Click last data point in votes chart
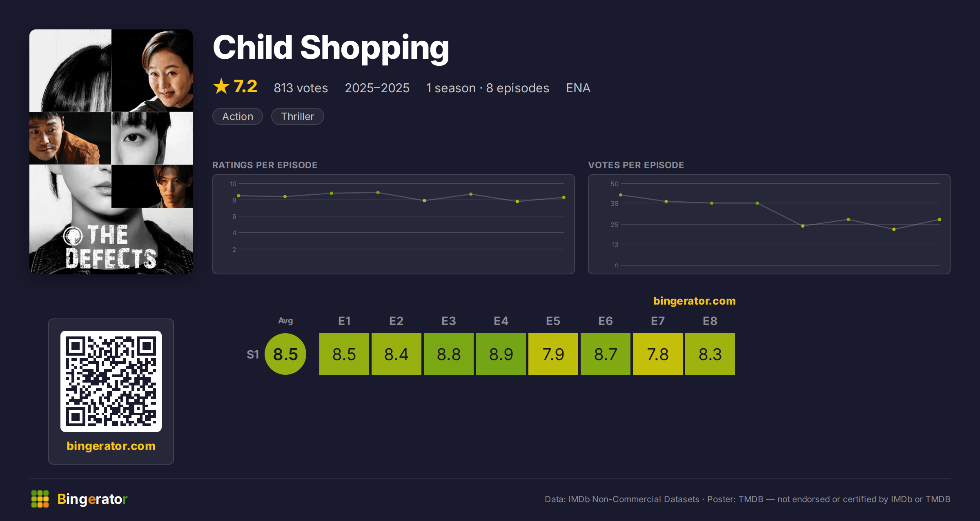 pos(940,220)
